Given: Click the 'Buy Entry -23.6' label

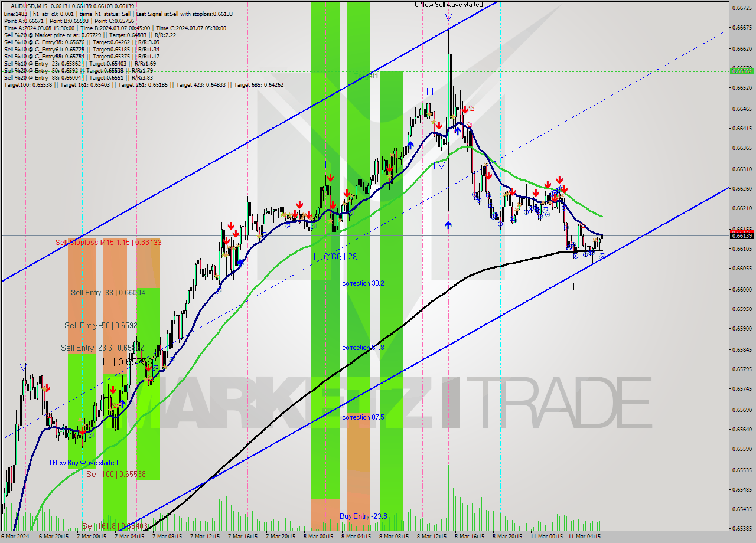Looking at the screenshot, I should coord(363,516).
